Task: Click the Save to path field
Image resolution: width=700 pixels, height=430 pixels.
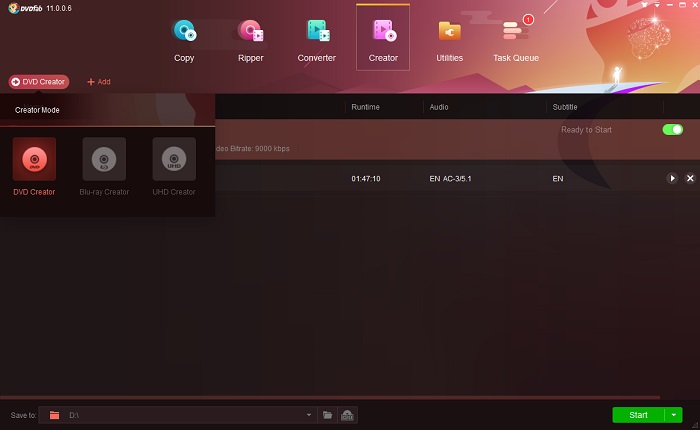Action: (180, 414)
